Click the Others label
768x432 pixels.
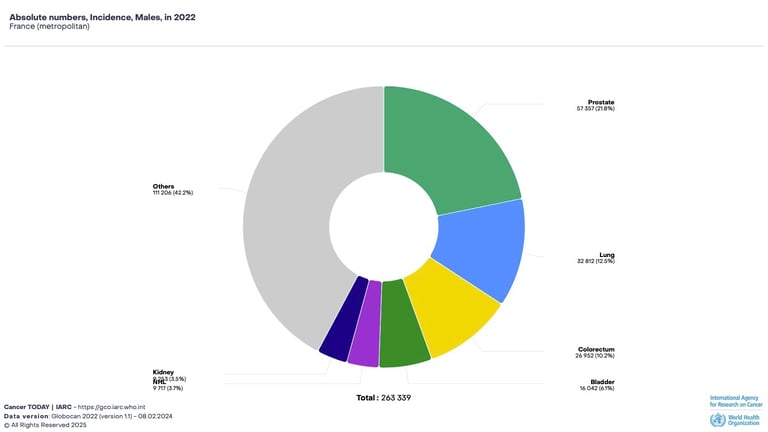pos(163,187)
